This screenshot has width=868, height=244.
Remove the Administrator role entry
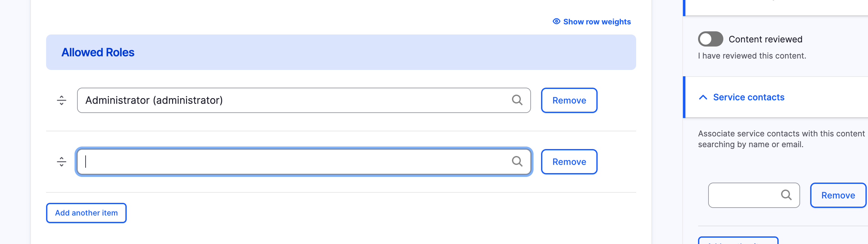pos(569,101)
